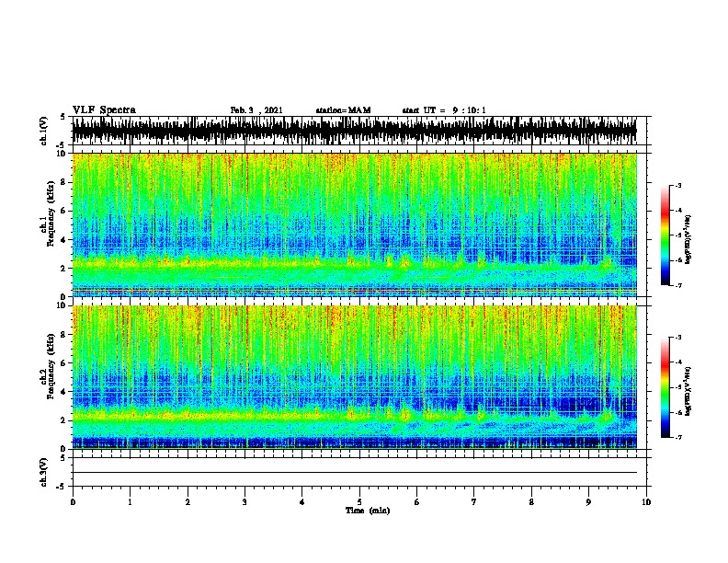Click the ch.1 frequency axis "2" tick label

point(63,268)
